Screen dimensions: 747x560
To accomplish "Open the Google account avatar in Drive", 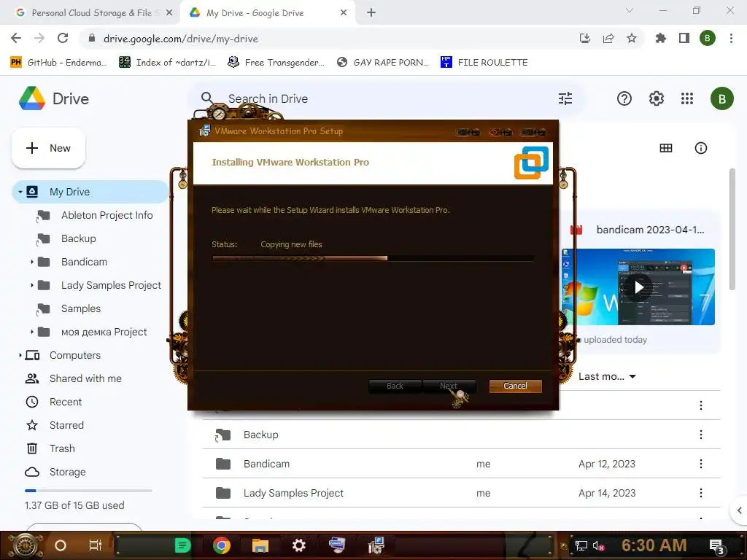I will coord(721,98).
